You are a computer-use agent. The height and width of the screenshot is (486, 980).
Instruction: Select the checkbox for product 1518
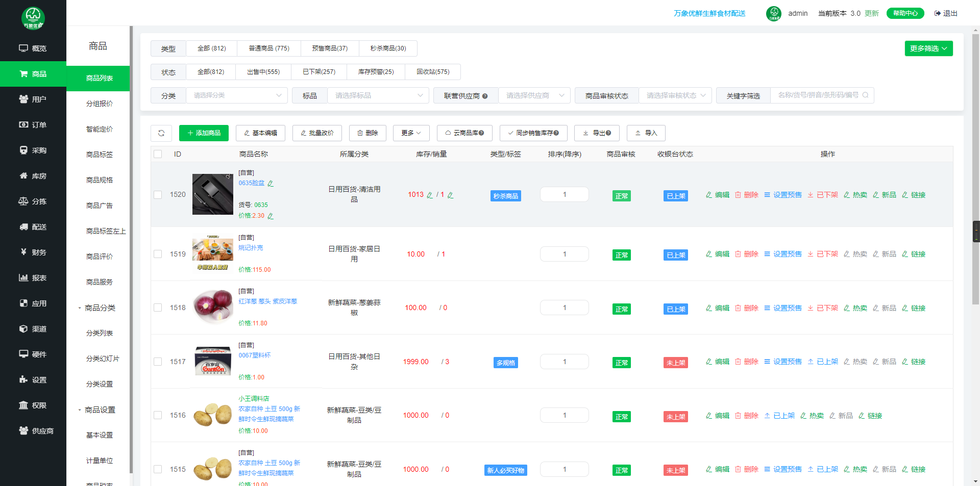click(158, 308)
